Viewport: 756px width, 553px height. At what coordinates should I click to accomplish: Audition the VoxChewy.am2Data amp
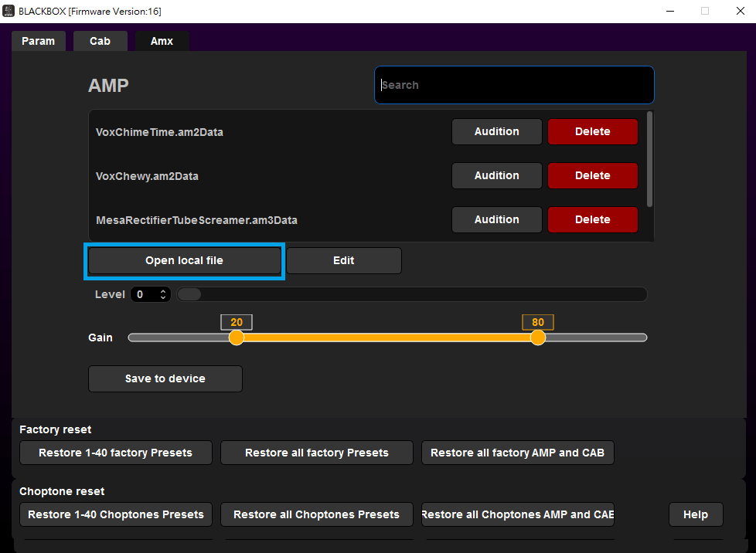click(x=496, y=175)
